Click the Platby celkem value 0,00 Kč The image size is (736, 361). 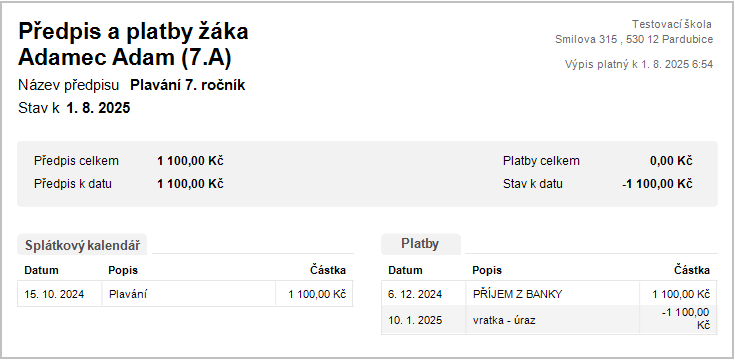671,161
